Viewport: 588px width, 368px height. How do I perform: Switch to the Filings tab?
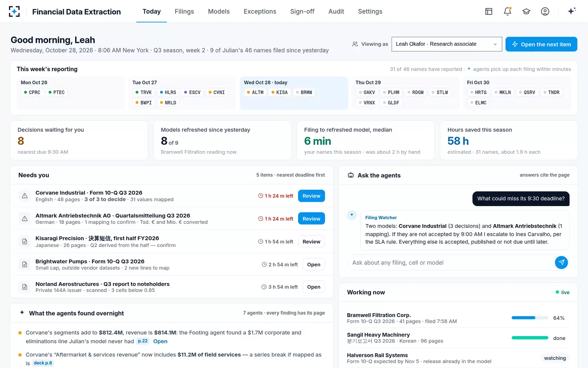coord(184,11)
